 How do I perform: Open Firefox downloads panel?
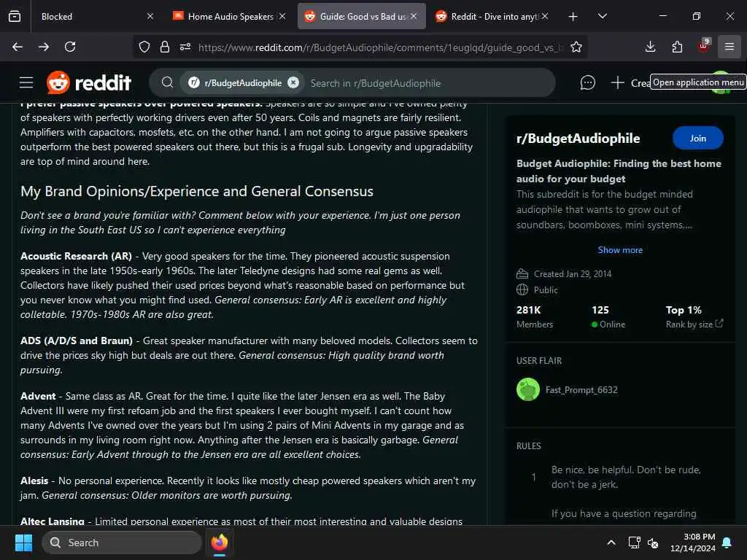650,47
